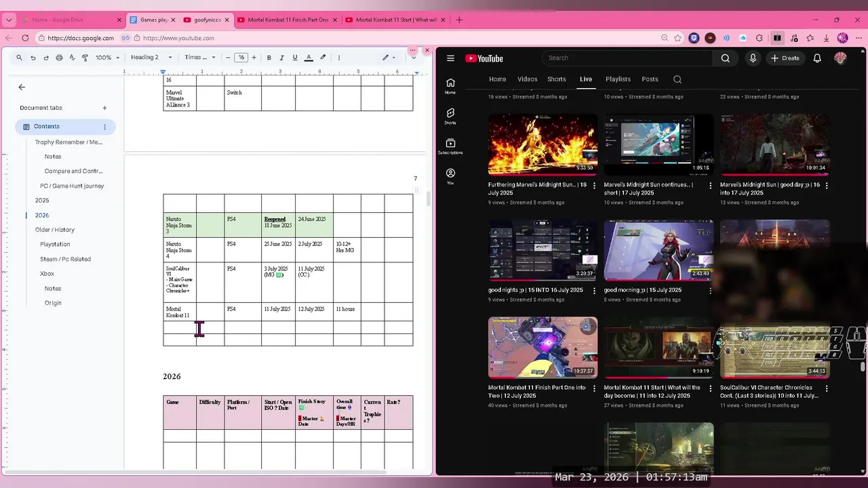Open the Contents tab options menu

(x=104, y=127)
